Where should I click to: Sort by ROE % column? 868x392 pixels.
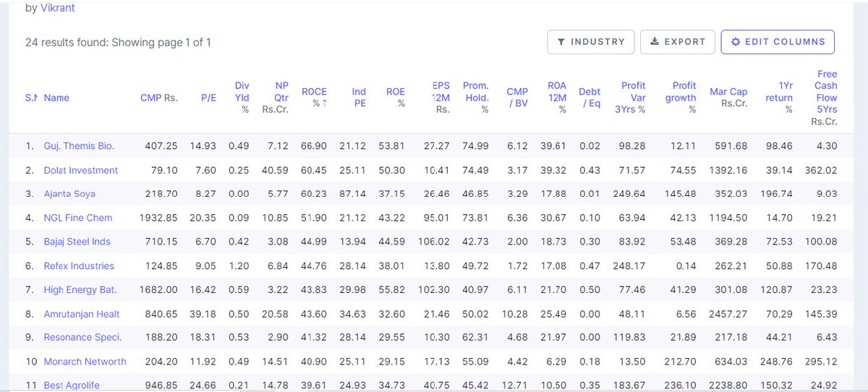(396, 98)
